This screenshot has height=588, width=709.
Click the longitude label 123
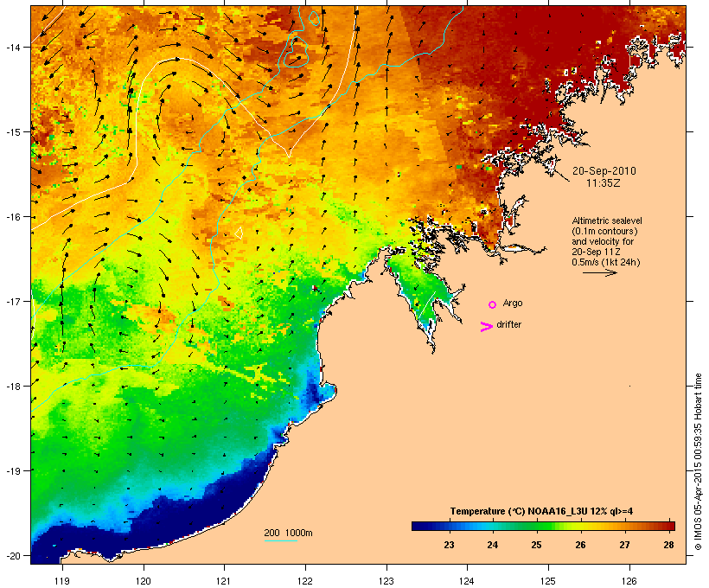(x=386, y=581)
